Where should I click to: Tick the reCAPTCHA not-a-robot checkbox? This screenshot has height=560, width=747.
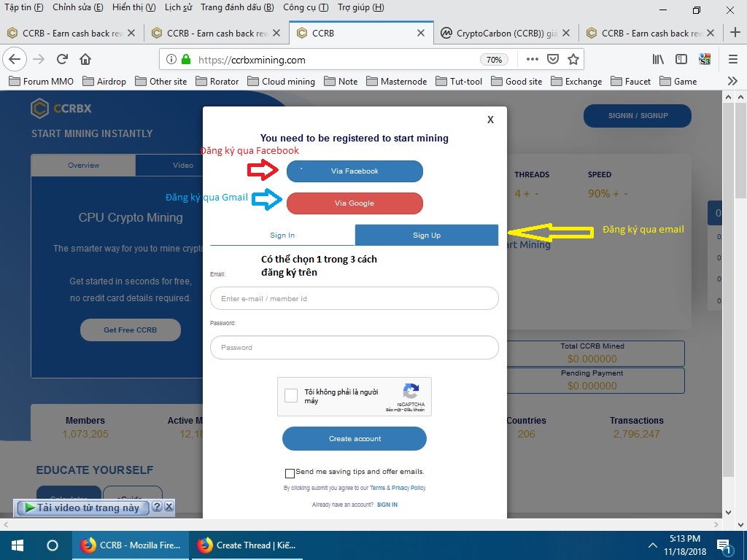point(290,395)
